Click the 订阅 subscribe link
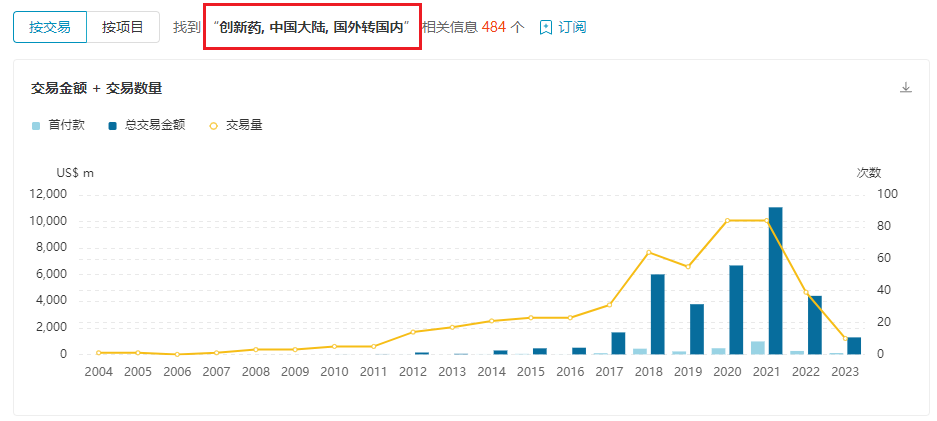 (572, 27)
